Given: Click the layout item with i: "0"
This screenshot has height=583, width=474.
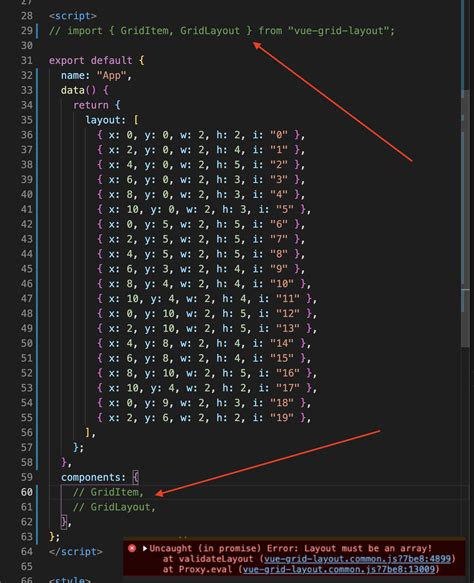Looking at the screenshot, I should point(201,135).
